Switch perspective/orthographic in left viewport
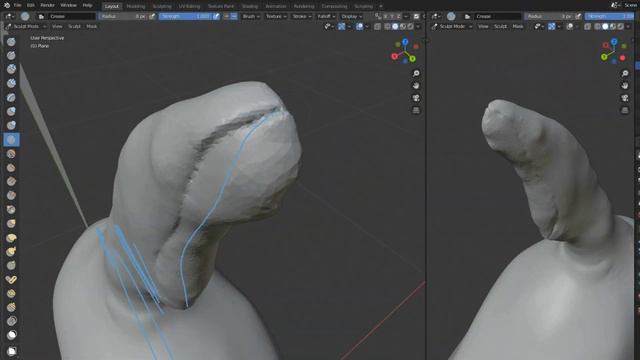640x360 pixels. (x=416, y=110)
